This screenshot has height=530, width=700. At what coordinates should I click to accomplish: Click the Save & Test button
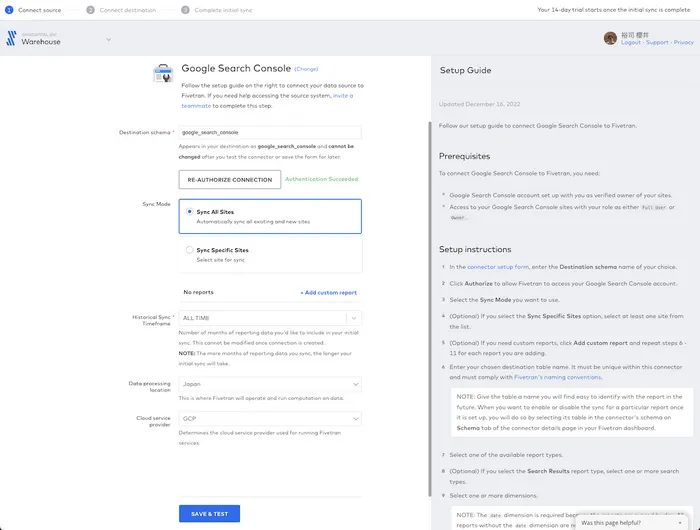click(x=209, y=513)
